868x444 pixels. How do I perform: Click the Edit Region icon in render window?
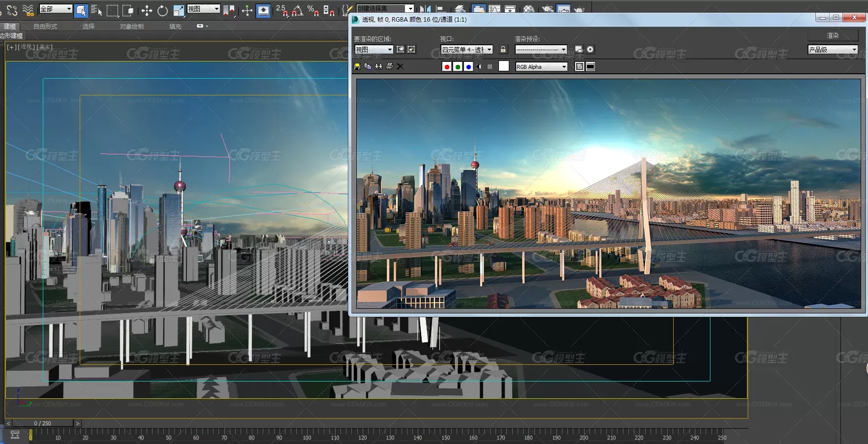(401, 49)
